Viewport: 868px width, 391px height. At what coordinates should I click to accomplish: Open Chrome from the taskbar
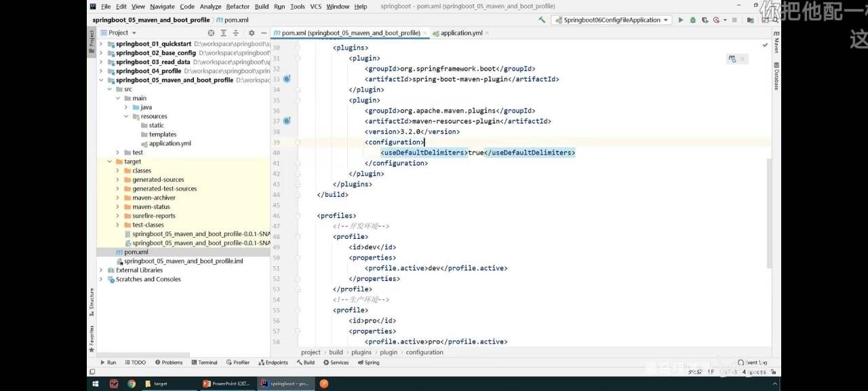tap(131, 384)
